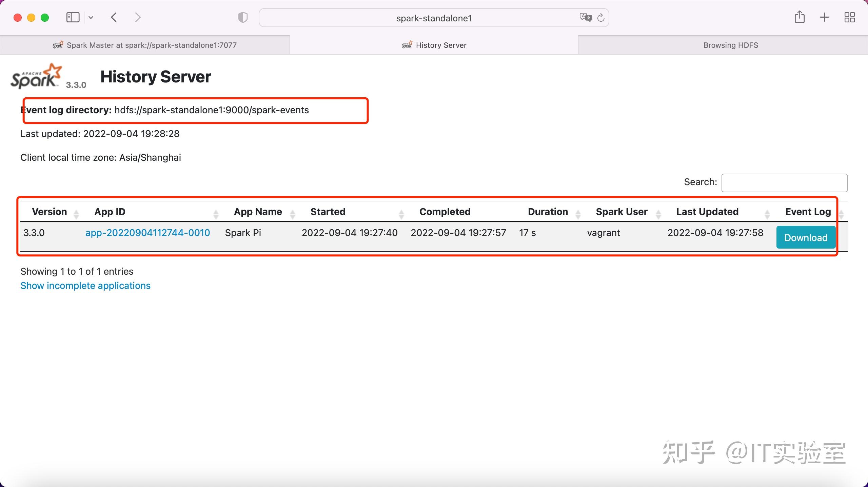868x487 pixels.
Task: Switch to the Spark Master tab
Action: tap(145, 45)
